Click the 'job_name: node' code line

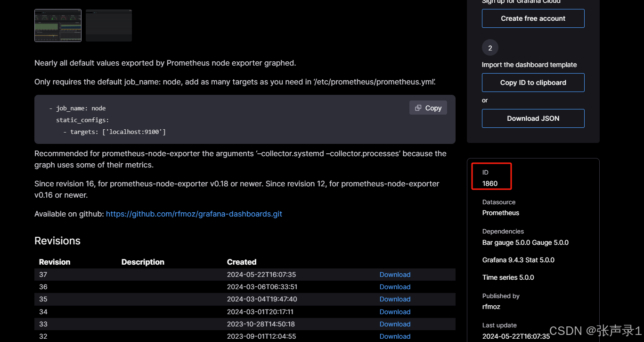[77, 108]
